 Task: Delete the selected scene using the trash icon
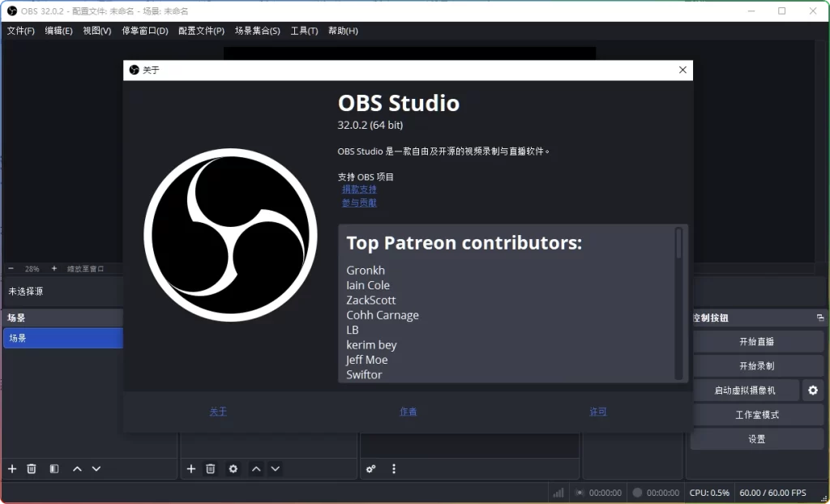[x=32, y=468]
